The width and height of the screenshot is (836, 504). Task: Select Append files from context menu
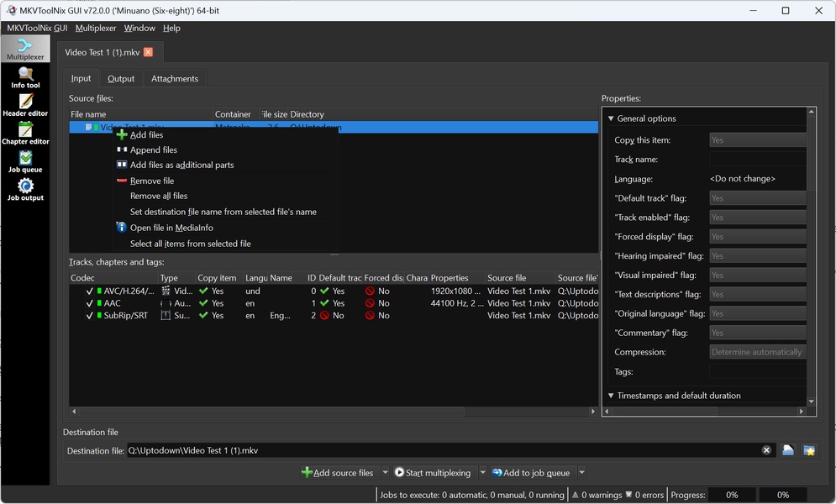point(153,150)
